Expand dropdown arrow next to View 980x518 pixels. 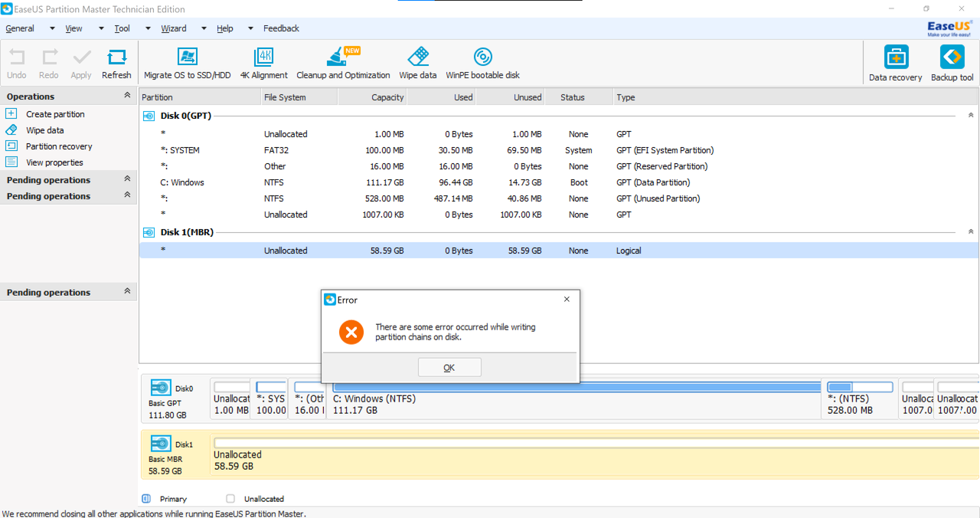(x=100, y=28)
